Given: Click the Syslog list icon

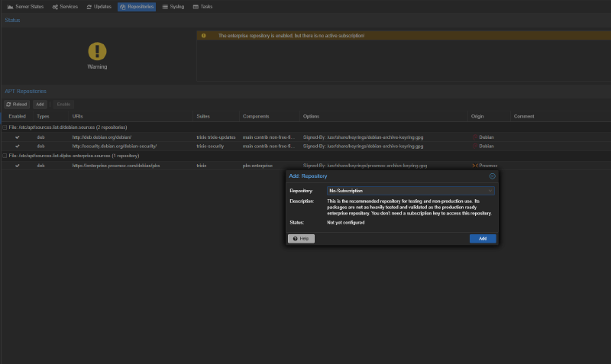Looking at the screenshot, I should 165,7.
